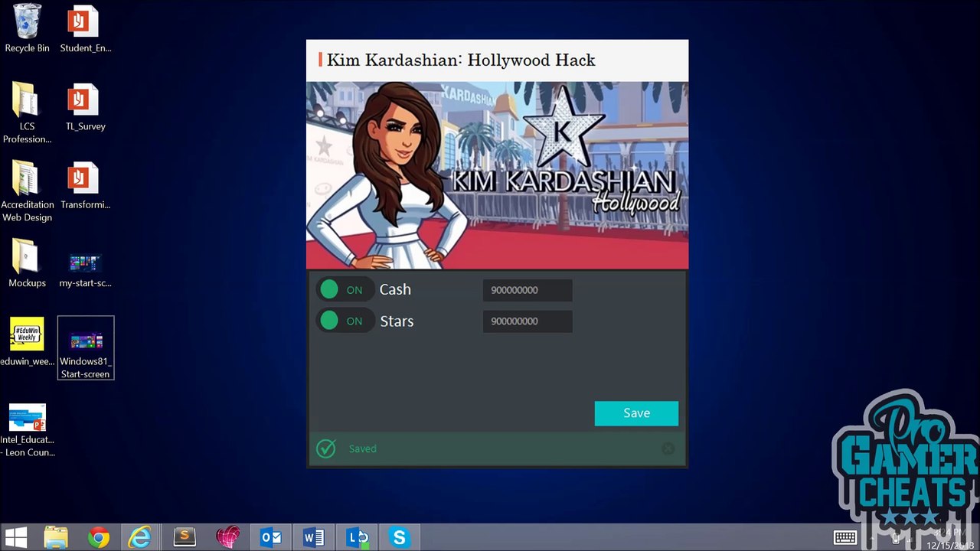This screenshot has width=980, height=551.
Task: Click the Save button
Action: pyautogui.click(x=636, y=413)
